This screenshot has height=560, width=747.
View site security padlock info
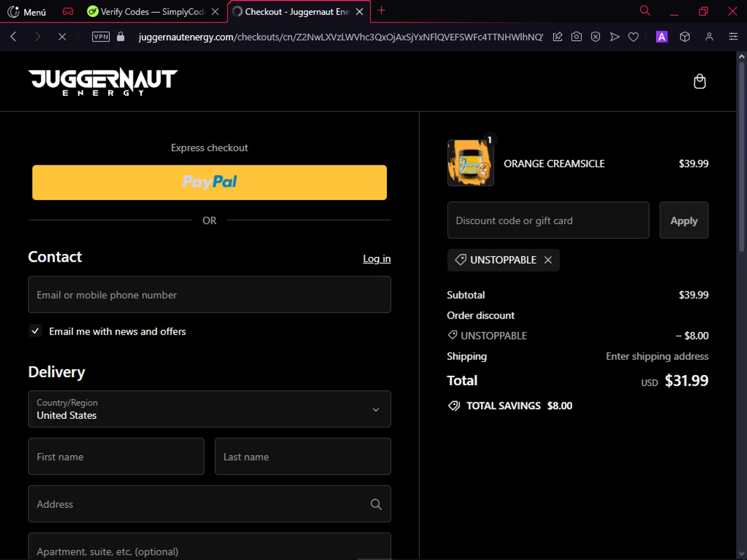121,36
